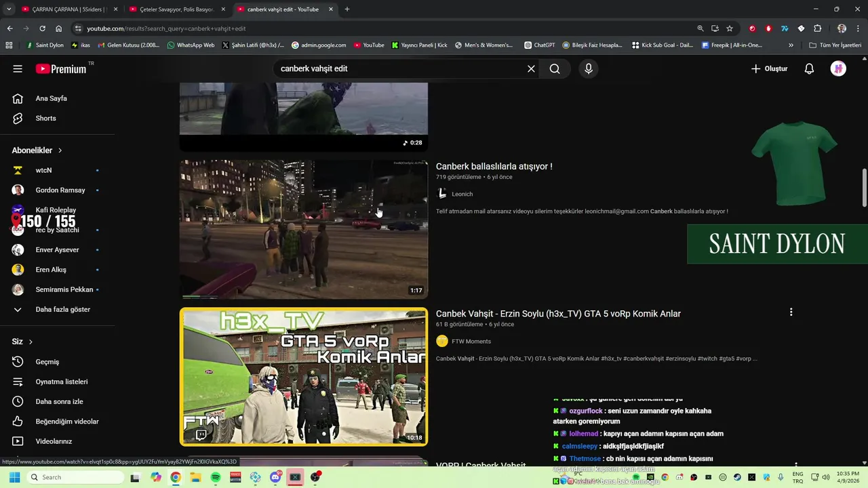Open the Tüm Yer İşaretleri folder

835,45
